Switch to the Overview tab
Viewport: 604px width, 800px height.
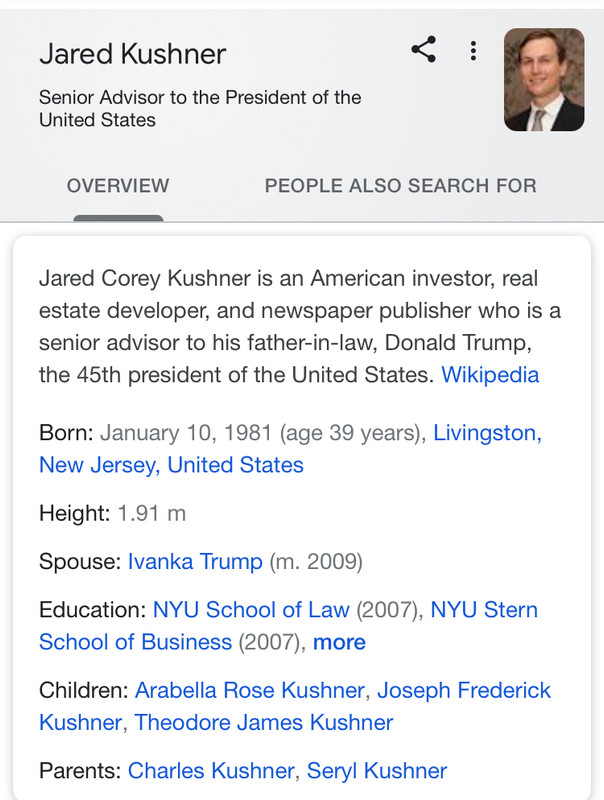(x=118, y=186)
